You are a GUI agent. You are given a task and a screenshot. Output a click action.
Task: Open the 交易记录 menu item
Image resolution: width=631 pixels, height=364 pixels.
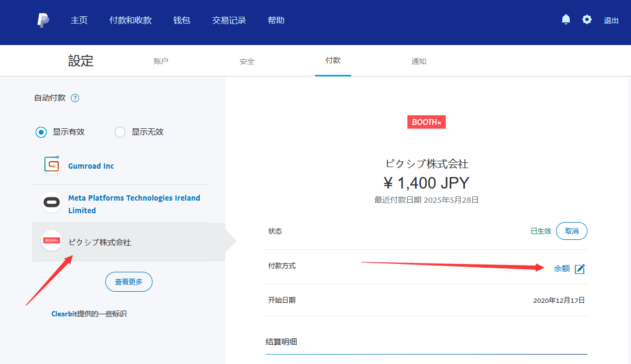(229, 20)
